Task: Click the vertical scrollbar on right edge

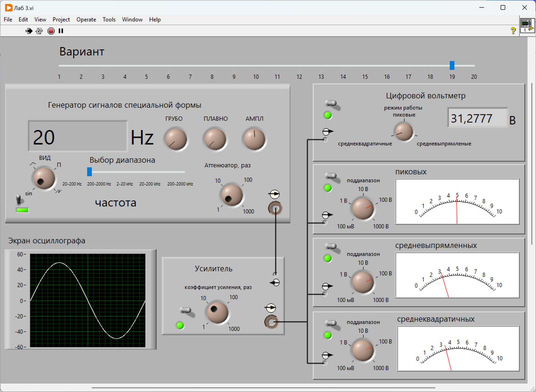Action: pos(532,164)
